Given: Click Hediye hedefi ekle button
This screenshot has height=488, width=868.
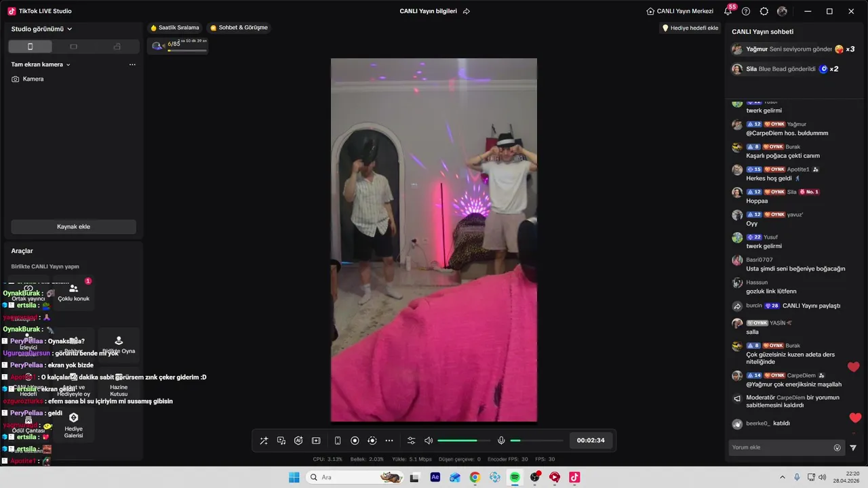Looking at the screenshot, I should pyautogui.click(x=690, y=28).
